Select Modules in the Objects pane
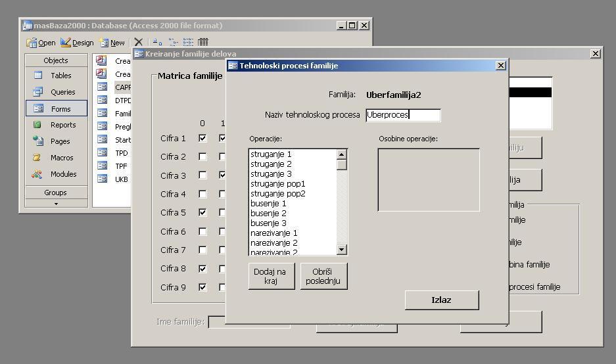Image resolution: width=616 pixels, height=364 pixels. [57, 174]
